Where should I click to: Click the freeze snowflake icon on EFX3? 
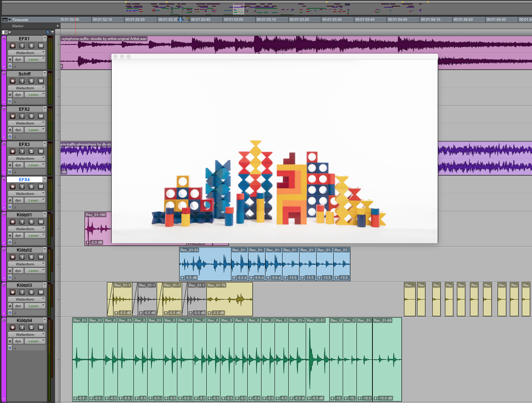pos(10,165)
